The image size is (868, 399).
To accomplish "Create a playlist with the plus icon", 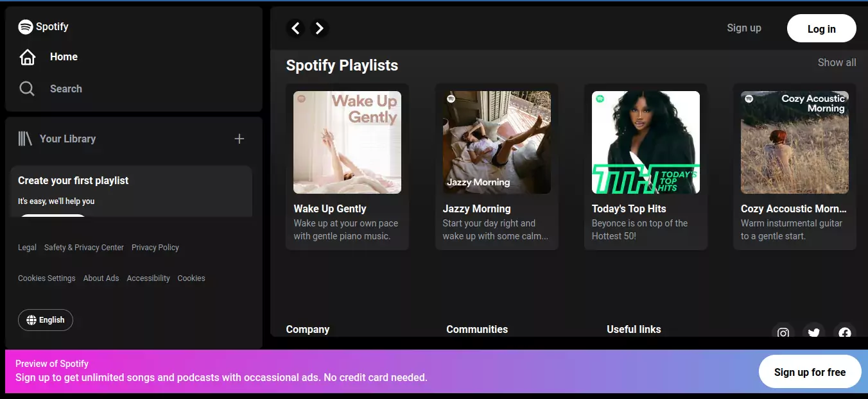I will pyautogui.click(x=239, y=139).
